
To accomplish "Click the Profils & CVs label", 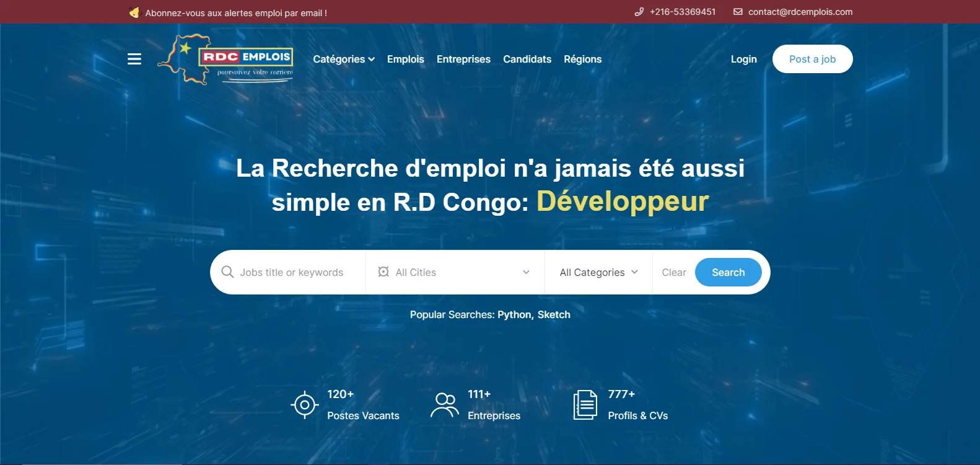I will [638, 415].
